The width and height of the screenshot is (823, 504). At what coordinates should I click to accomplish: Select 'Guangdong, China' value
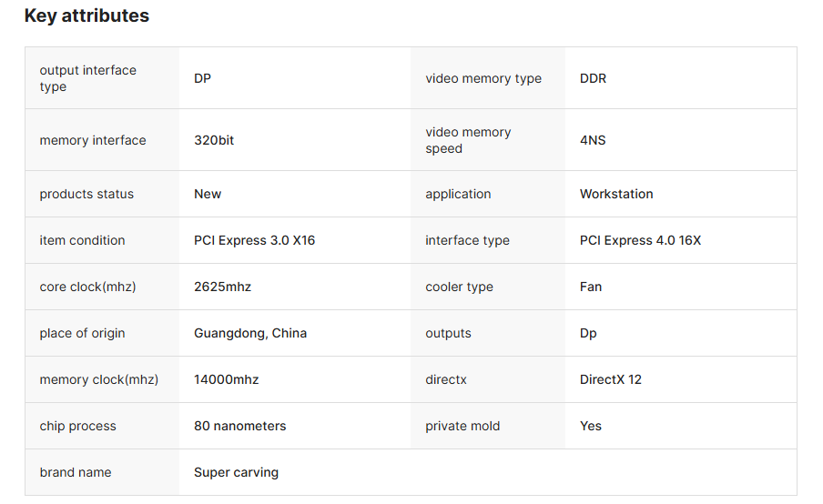(250, 333)
